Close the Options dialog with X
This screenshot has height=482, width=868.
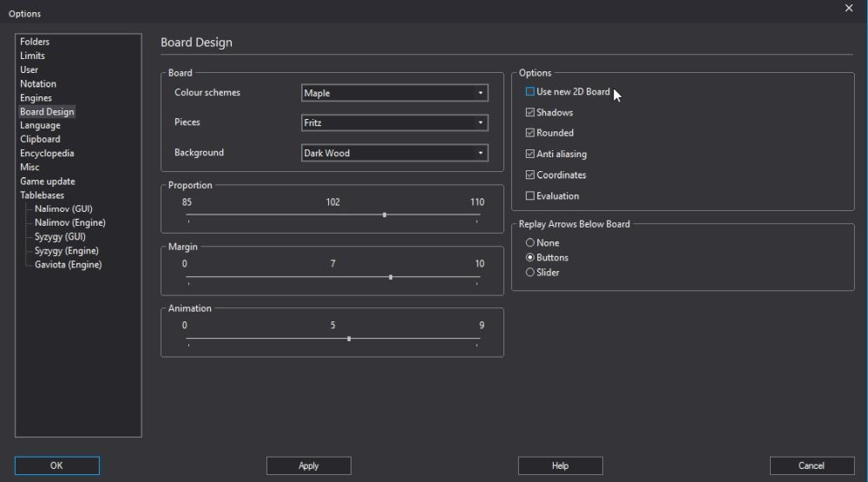848,8
